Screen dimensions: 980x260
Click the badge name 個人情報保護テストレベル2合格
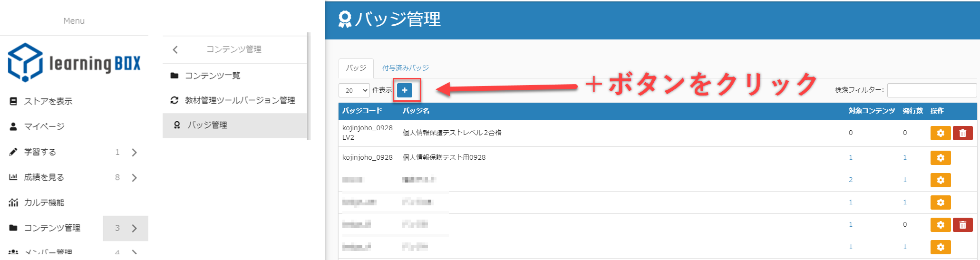pyautogui.click(x=452, y=133)
